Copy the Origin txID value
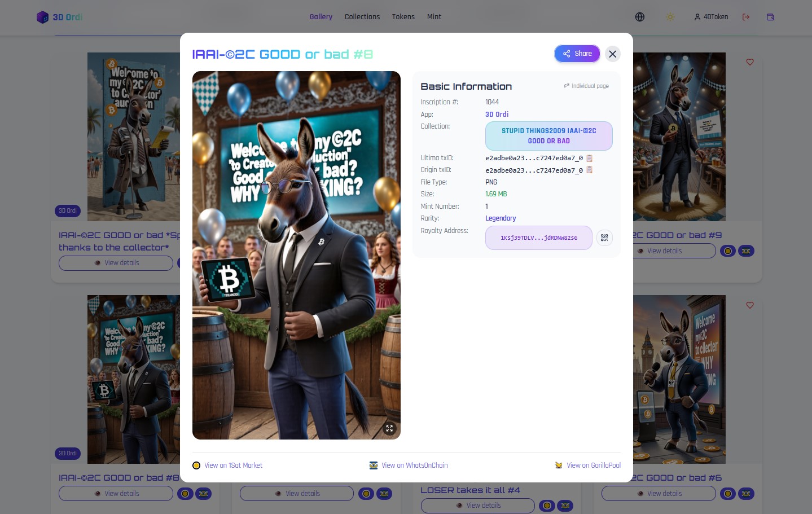 click(x=589, y=170)
